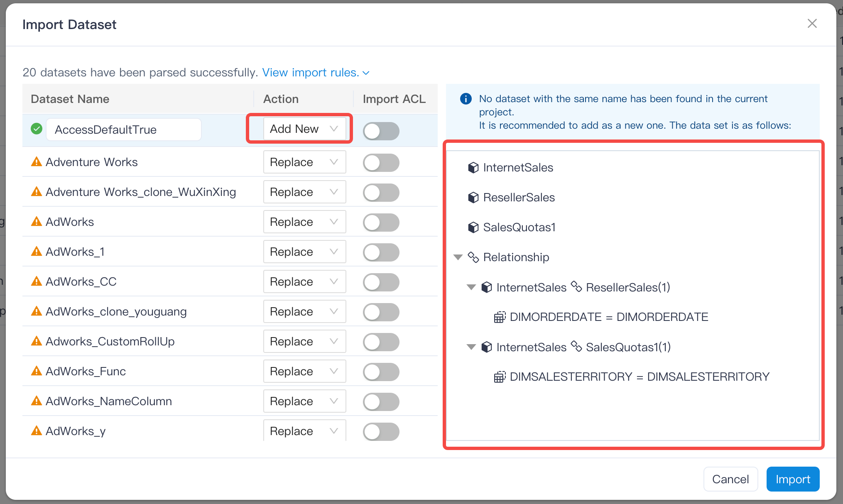
Task: Click table icon beside DIMORDERDATE join
Action: click(x=500, y=317)
